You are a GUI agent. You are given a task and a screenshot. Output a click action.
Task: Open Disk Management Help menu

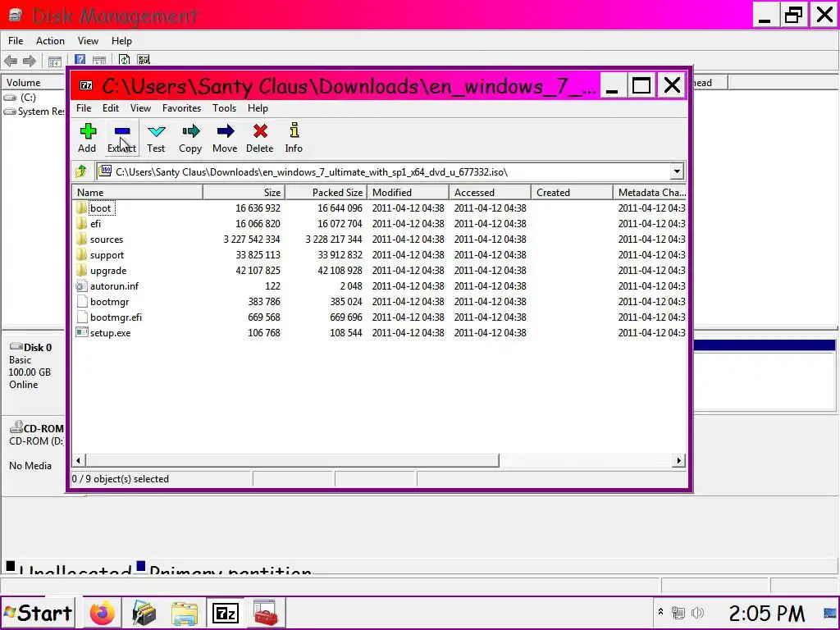[x=121, y=41]
